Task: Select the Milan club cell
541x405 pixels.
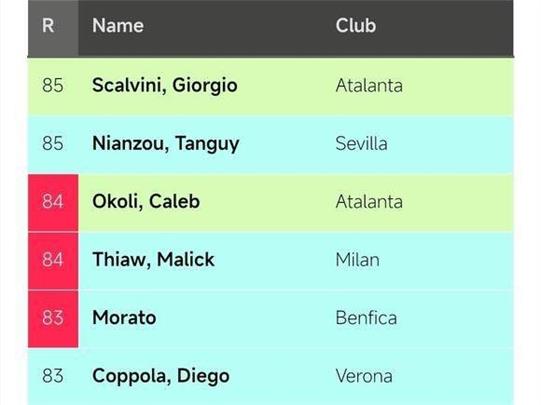Action: [x=357, y=260]
